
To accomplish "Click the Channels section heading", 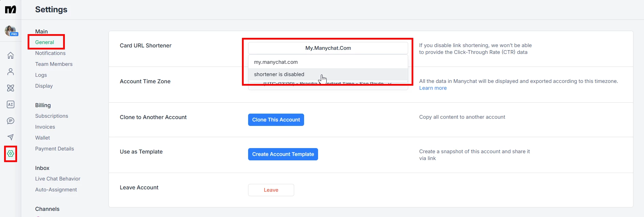I will pyautogui.click(x=47, y=209).
